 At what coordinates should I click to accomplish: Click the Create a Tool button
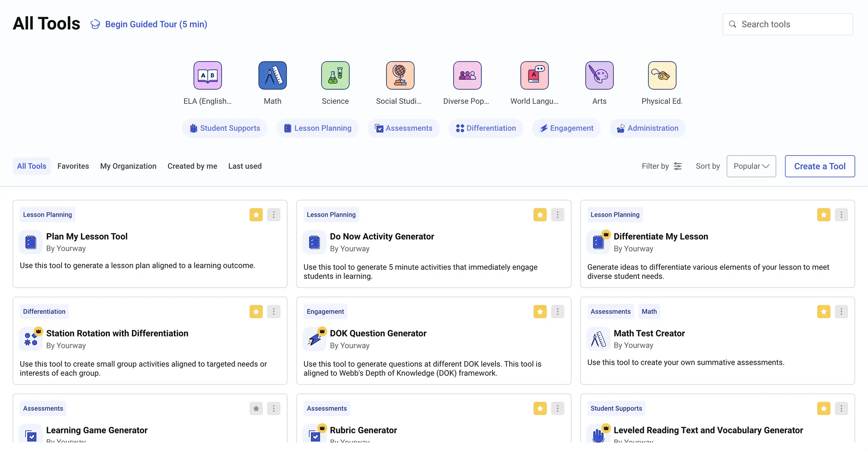820,166
